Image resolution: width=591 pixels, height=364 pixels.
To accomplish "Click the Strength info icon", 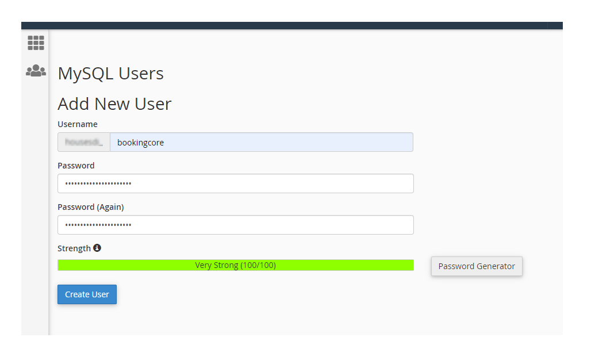I will pos(97,248).
